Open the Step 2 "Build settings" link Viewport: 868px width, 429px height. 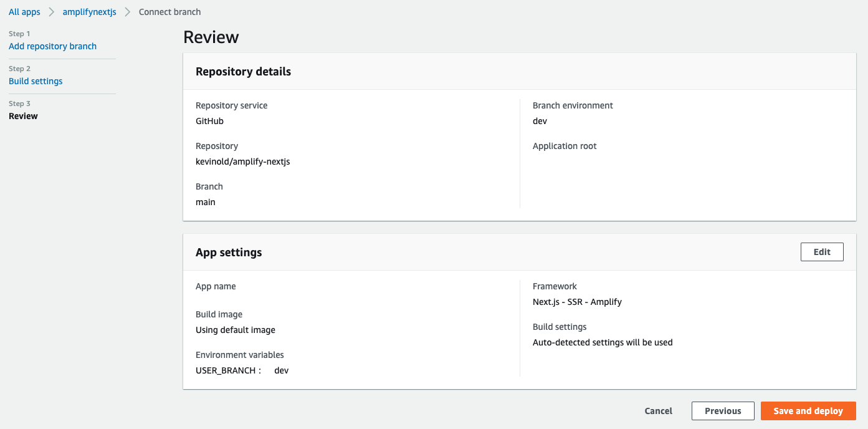(36, 81)
